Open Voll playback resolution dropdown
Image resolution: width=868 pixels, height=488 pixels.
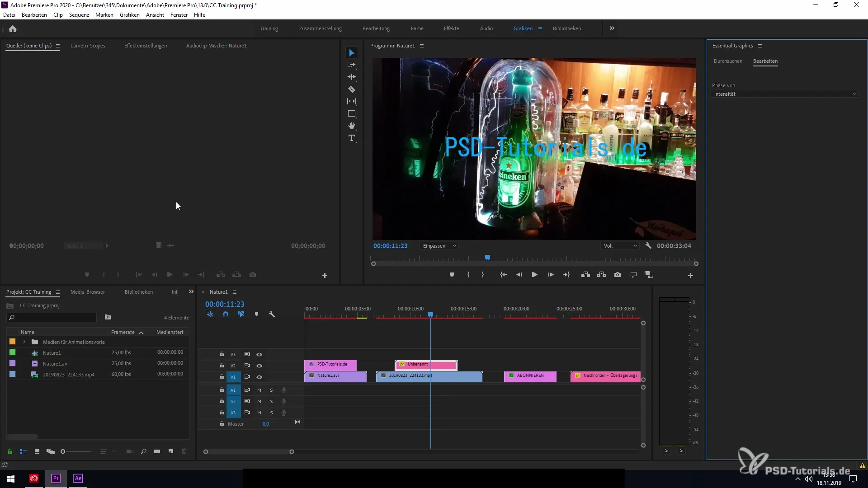pos(620,246)
